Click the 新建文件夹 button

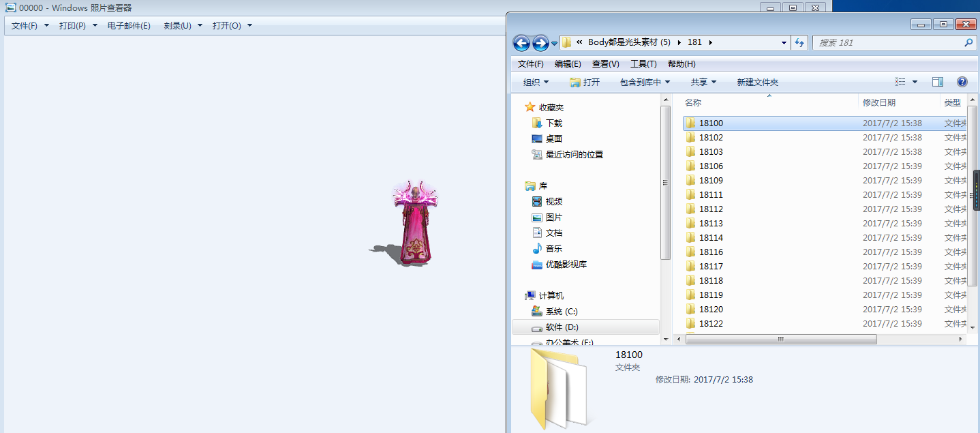[757, 82]
